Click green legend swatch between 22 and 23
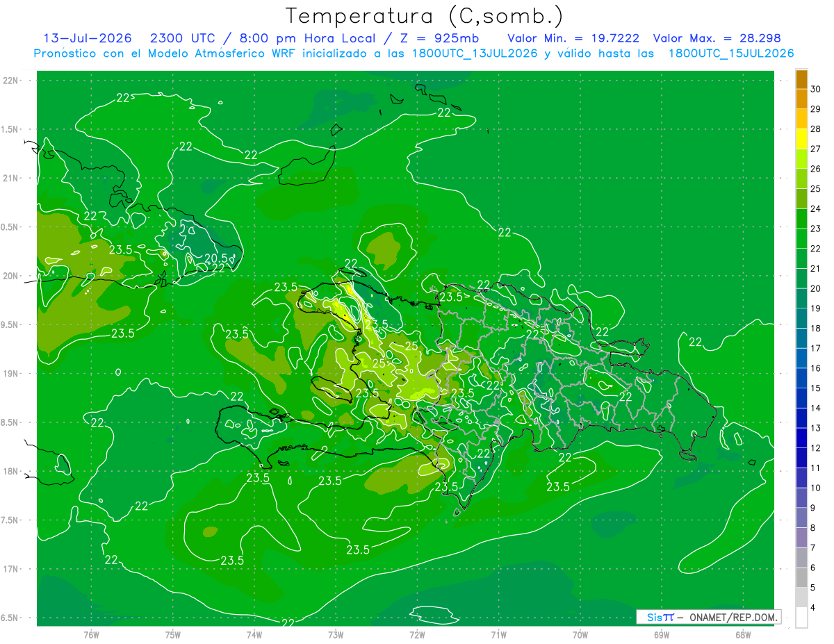Image resolution: width=834 pixels, height=644 pixels. coord(801,238)
